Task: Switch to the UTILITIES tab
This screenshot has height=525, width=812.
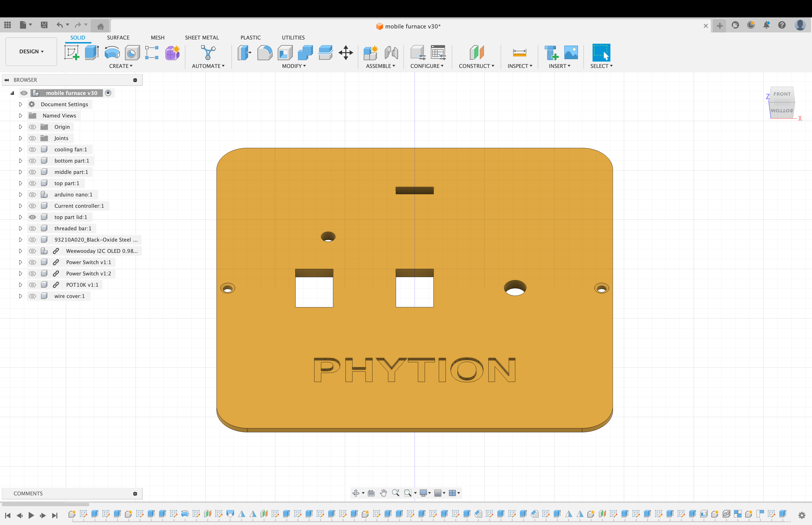Action: click(x=293, y=38)
